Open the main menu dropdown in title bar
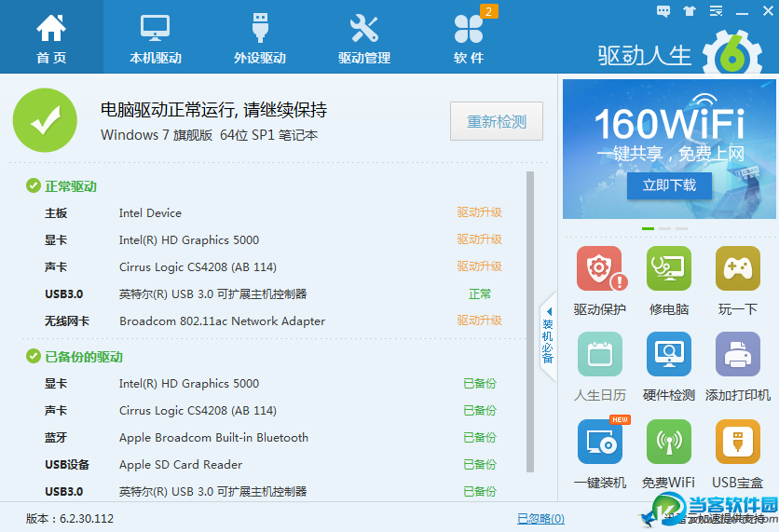This screenshot has height=532, width=779. (x=716, y=11)
